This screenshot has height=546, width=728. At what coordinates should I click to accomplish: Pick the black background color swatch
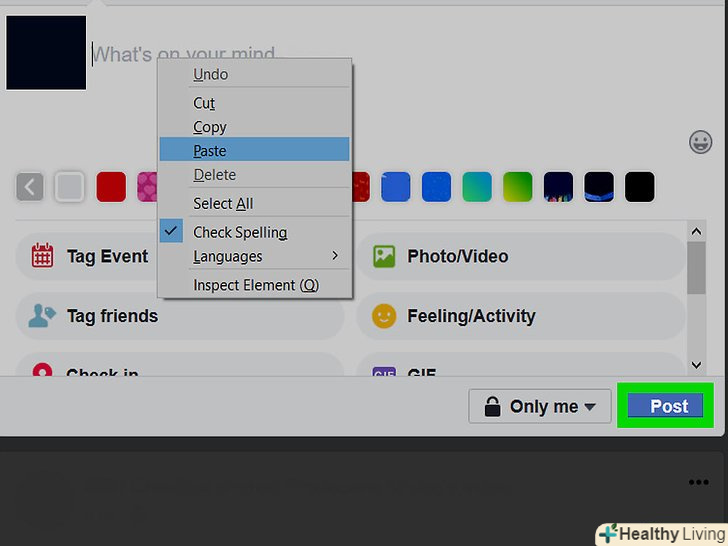click(x=639, y=186)
